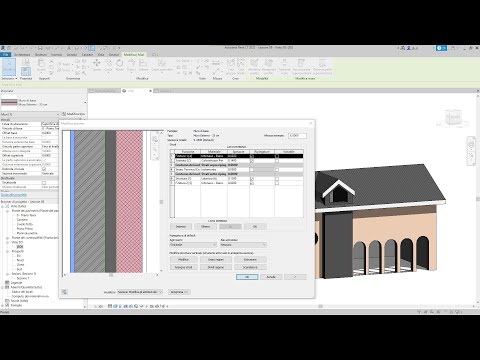Viewport: 480px width, 360px height.
Task: Click the preview icon at the dialog's bottom left
Action: coord(65,292)
